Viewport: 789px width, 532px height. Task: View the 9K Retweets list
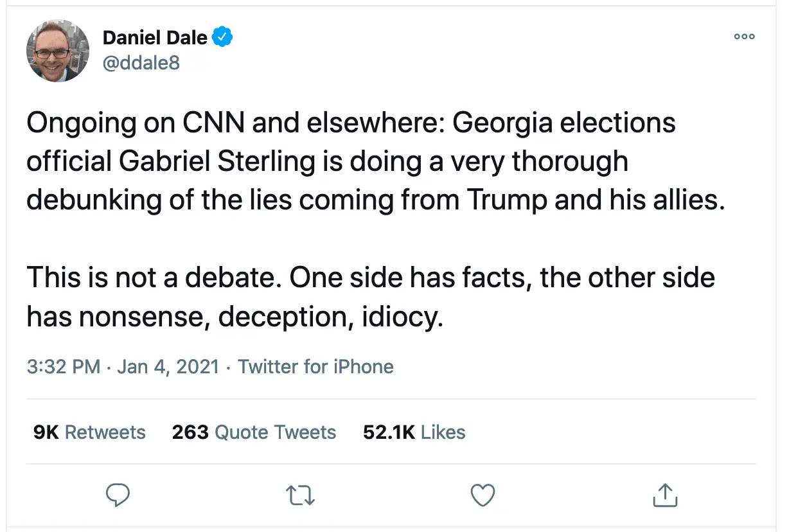coord(89,432)
